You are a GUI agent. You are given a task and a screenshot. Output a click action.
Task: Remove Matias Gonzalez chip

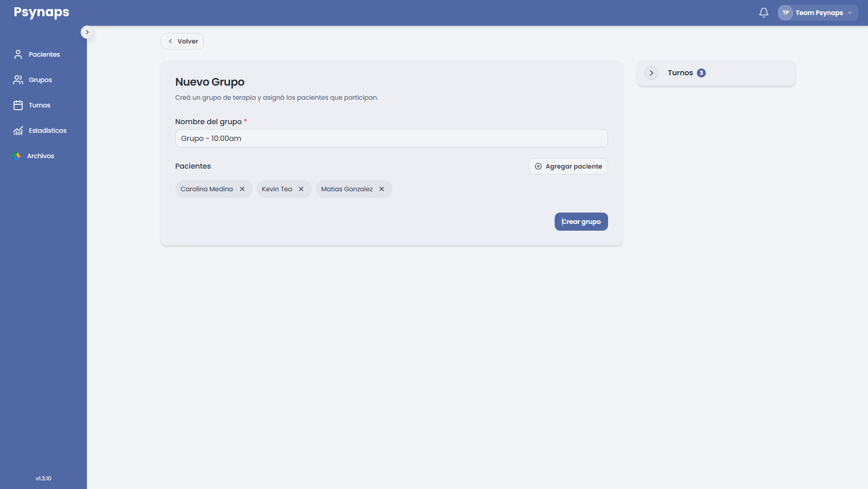click(x=382, y=189)
